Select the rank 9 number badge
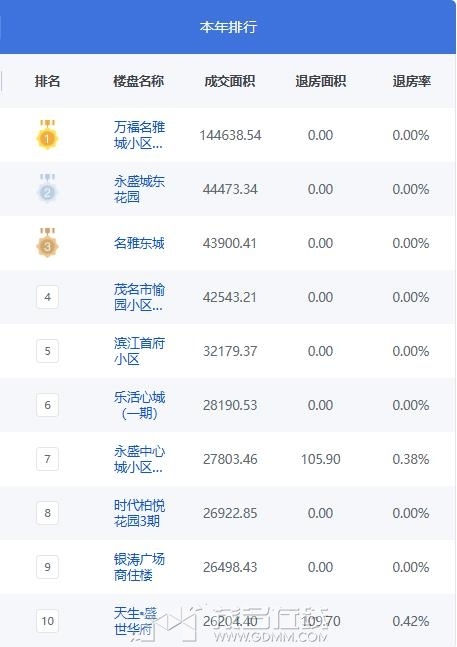Viewport: 457px width, 647px height. (47, 567)
